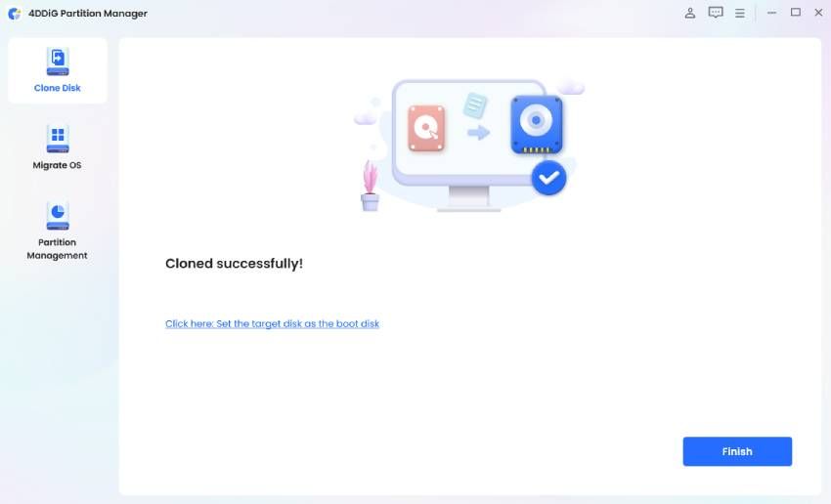This screenshot has width=831, height=504.
Task: Select the Migrate OS windows icon
Action: click(58, 140)
